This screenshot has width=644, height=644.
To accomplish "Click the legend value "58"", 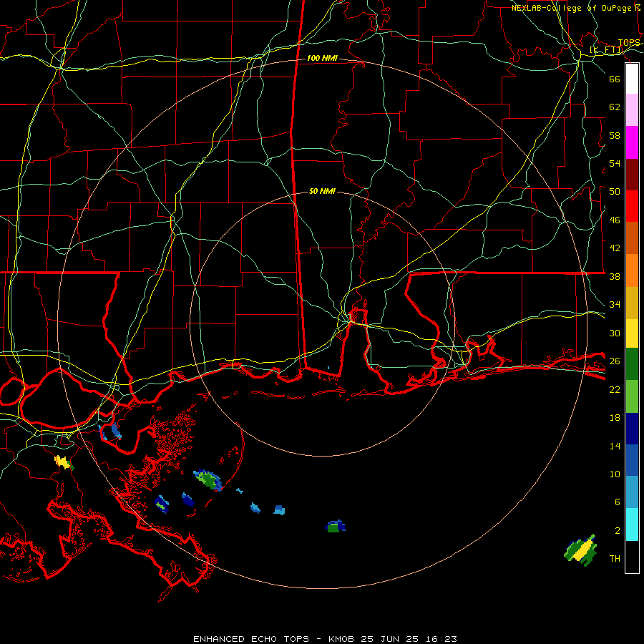I will (x=615, y=135).
